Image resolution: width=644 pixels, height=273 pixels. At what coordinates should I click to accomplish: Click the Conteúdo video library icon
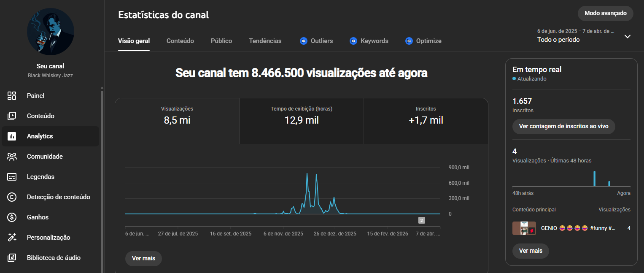click(x=12, y=116)
